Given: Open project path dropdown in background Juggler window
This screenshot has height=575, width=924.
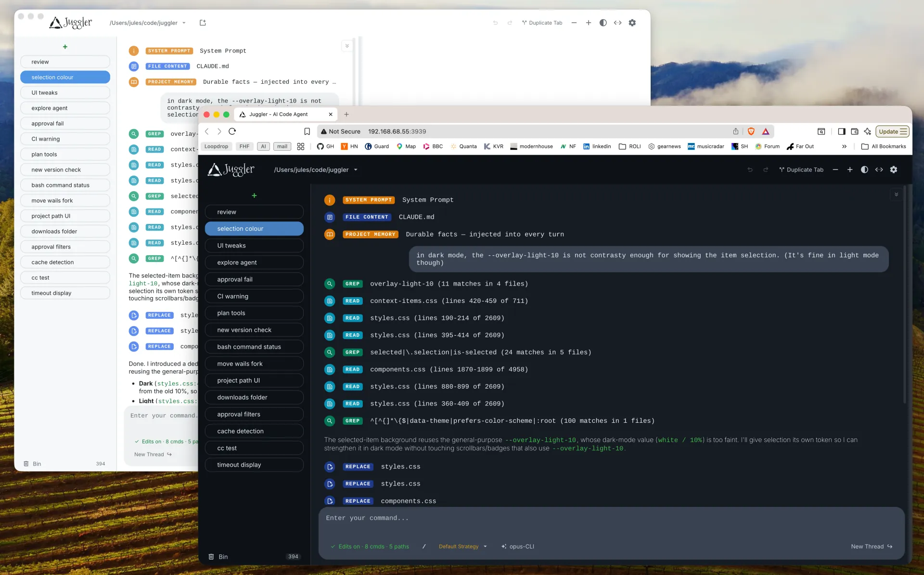Looking at the screenshot, I should coord(147,23).
